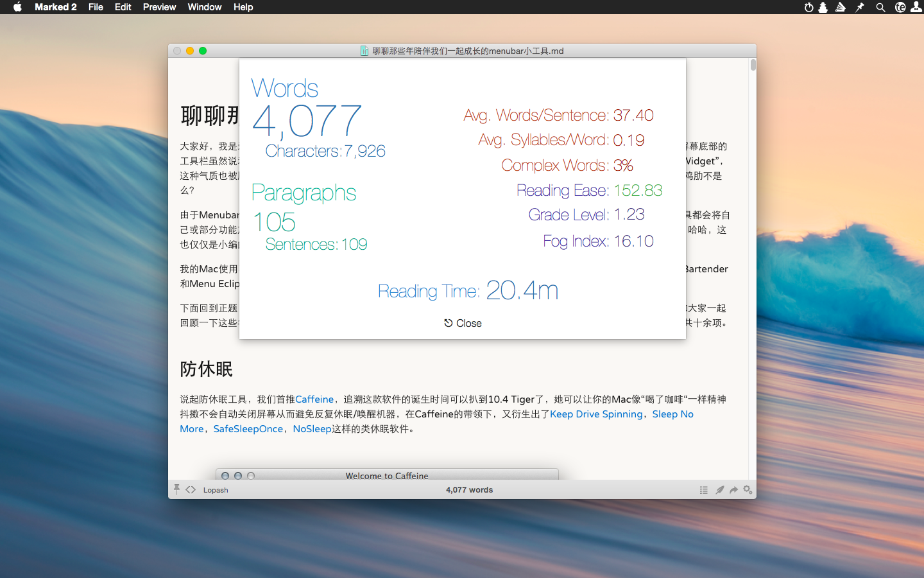The image size is (924, 578).
Task: Click the pushpin icon in the menu bar
Action: click(860, 7)
